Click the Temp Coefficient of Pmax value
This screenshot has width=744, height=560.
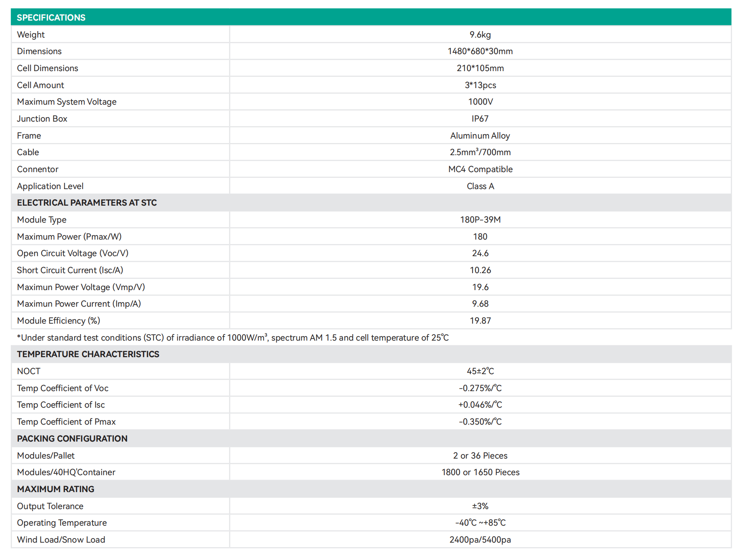pyautogui.click(x=480, y=422)
